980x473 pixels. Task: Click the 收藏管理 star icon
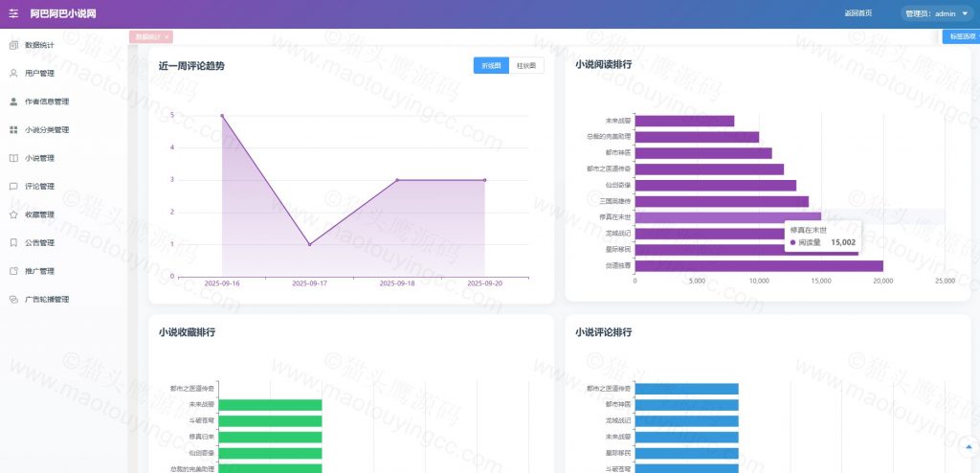(13, 214)
